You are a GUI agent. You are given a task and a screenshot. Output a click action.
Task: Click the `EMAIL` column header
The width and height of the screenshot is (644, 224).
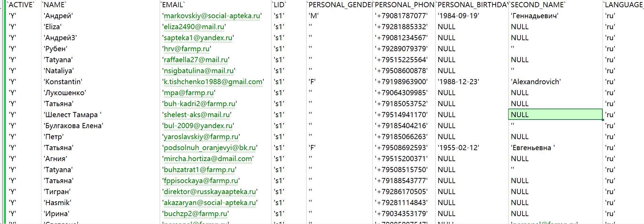173,5
